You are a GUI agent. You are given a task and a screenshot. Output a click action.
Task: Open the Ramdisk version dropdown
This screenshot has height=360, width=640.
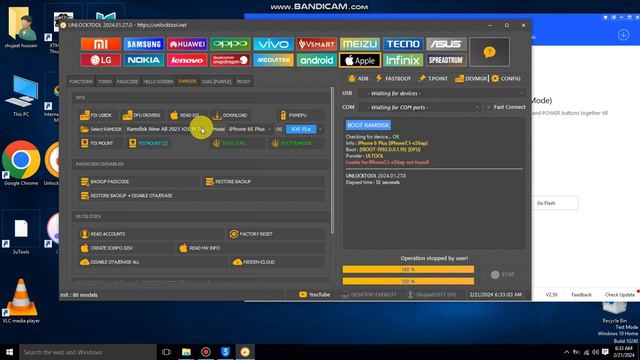point(168,129)
